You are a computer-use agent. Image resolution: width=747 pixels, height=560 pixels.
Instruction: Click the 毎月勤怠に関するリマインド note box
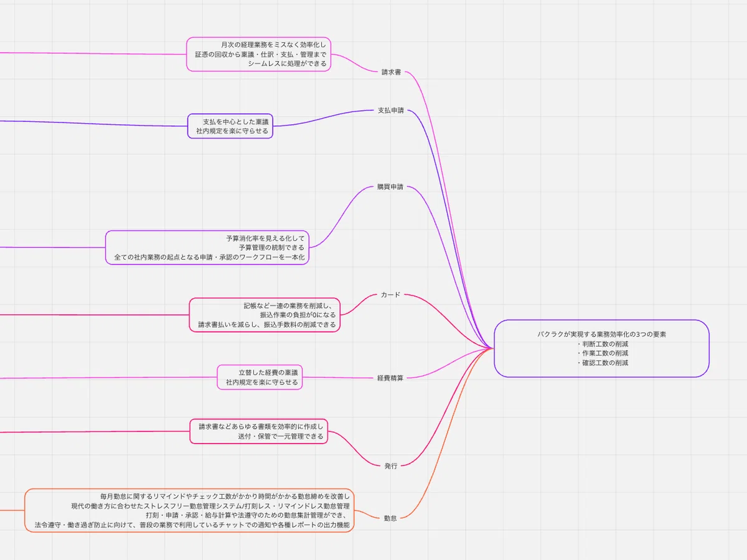[x=189, y=510]
